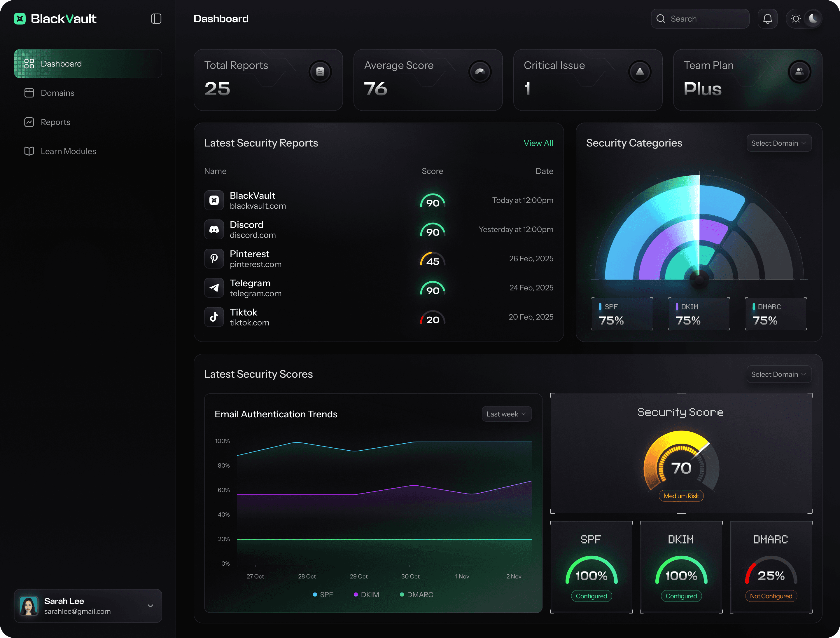This screenshot has height=638, width=840.
Task: Switch to dark mode moon icon
Action: point(813,19)
